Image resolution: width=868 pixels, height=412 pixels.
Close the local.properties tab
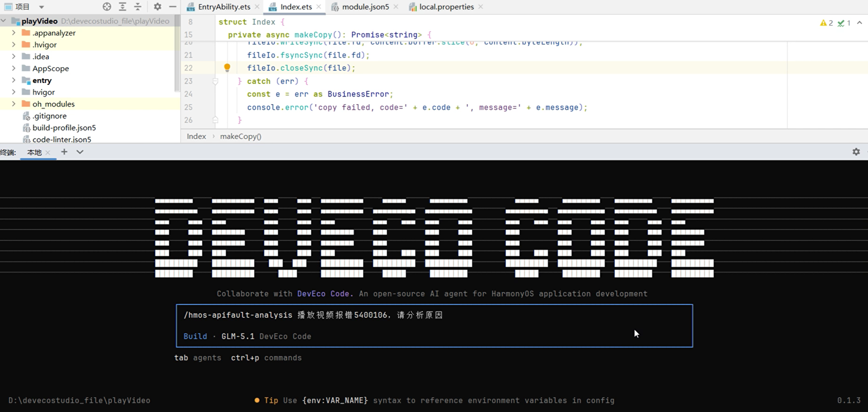coord(481,7)
